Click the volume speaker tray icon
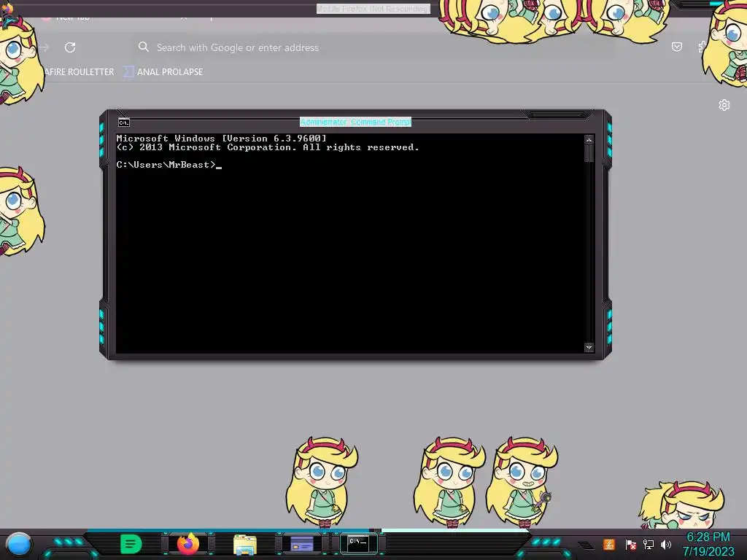The image size is (747, 560). [x=665, y=545]
